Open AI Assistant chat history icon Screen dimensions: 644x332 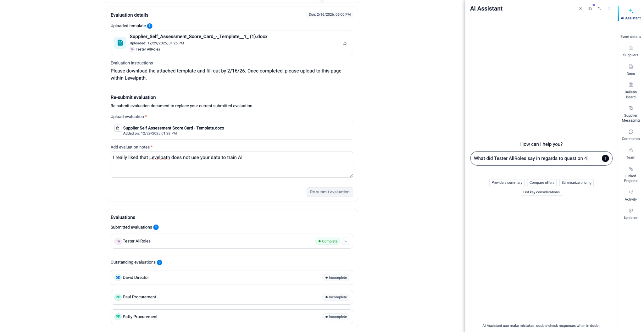pyautogui.click(x=590, y=9)
